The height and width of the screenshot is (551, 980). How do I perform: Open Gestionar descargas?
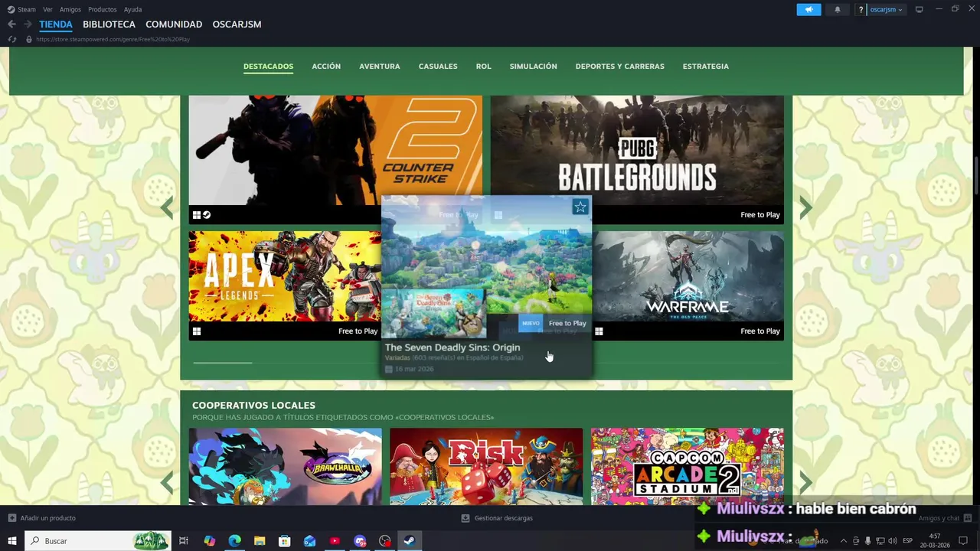tap(497, 518)
